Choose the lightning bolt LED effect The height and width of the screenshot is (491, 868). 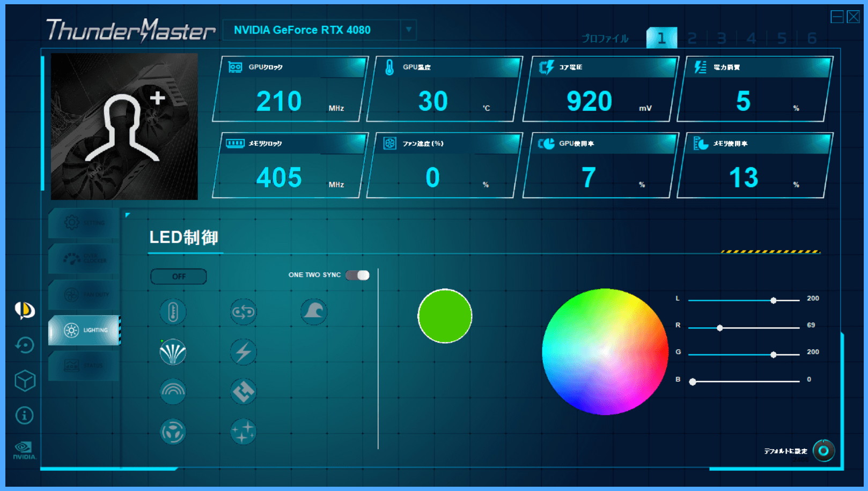pos(243,352)
